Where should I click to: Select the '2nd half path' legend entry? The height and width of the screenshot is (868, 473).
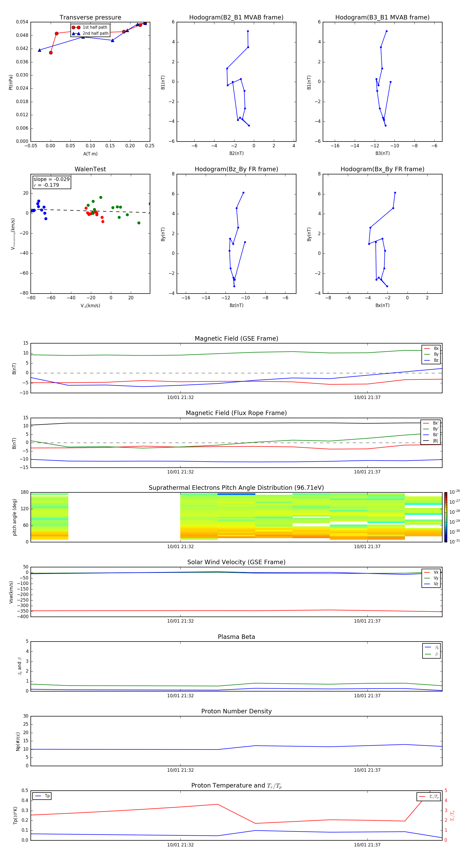90,33
